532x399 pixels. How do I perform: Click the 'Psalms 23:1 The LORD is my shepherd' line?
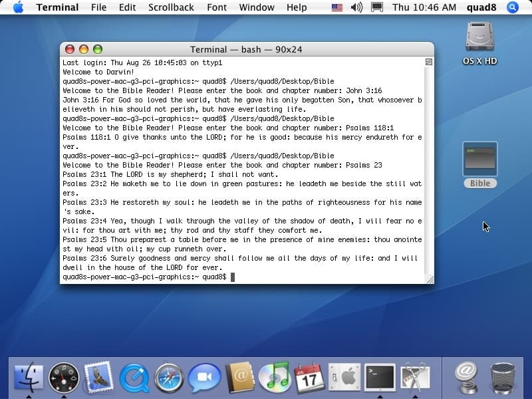(170, 174)
